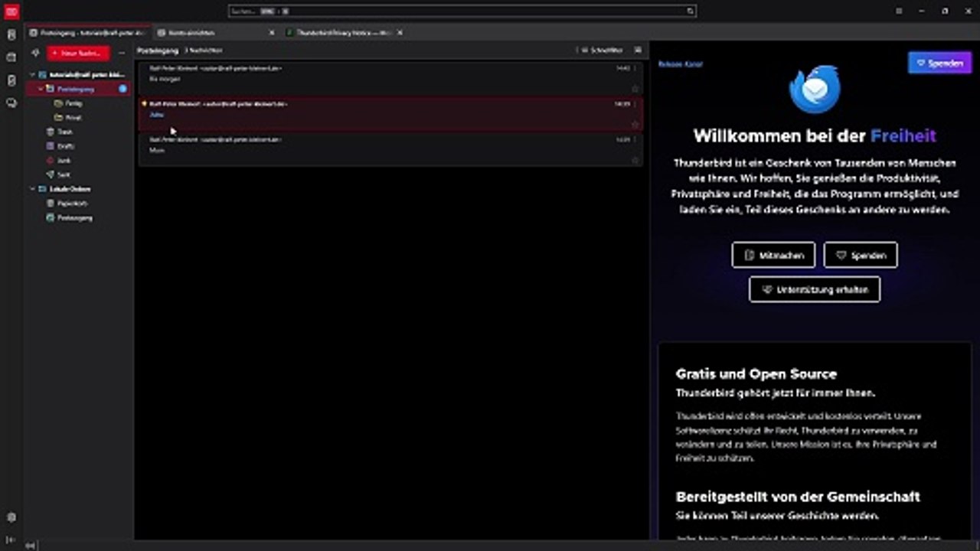The height and width of the screenshot is (551, 980).
Task: Select the Sent folder icon
Action: (50, 174)
